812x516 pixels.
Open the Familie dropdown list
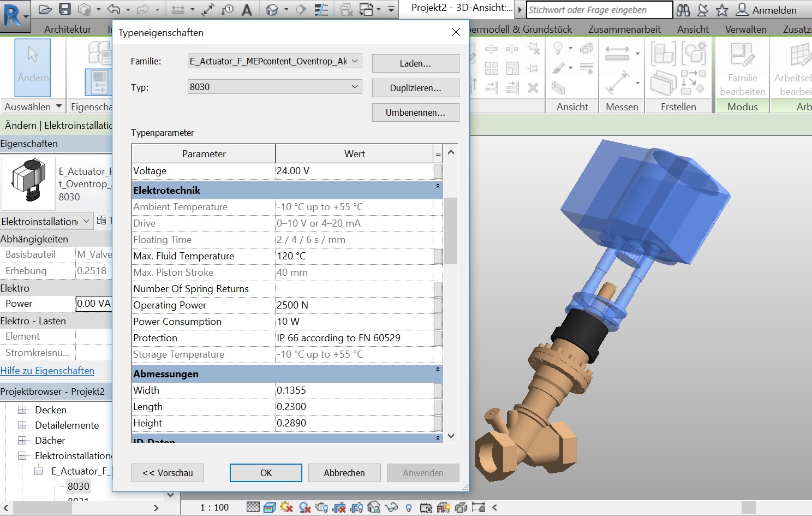pos(355,61)
